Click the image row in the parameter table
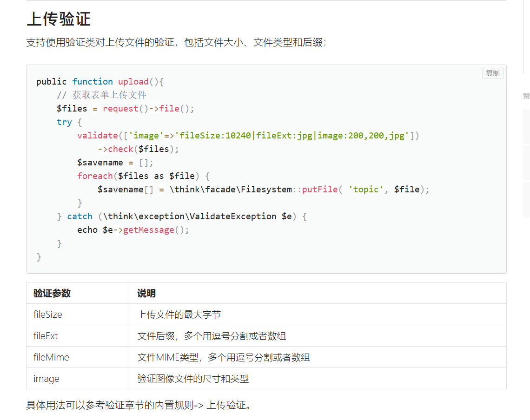The image size is (530, 420). point(46,379)
